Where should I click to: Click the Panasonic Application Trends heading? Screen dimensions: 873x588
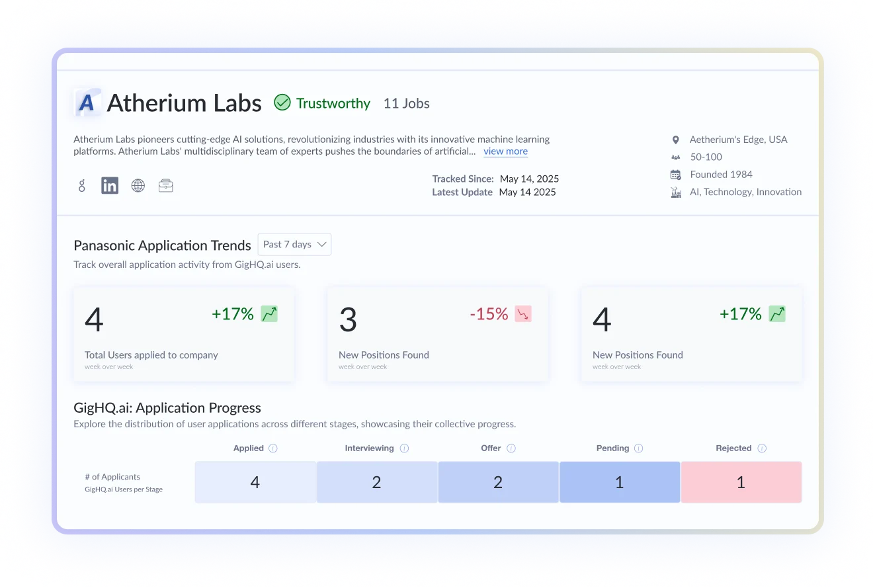[162, 245]
